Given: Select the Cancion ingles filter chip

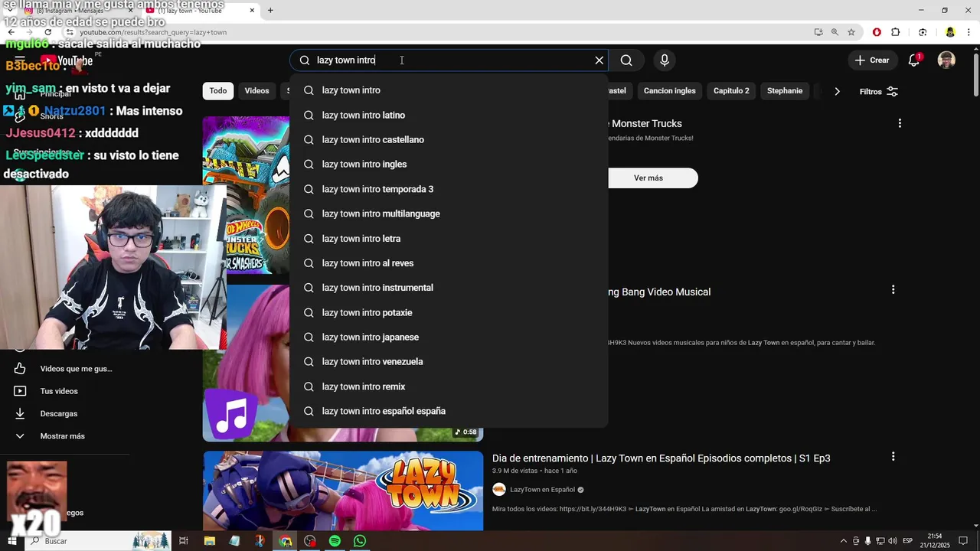Looking at the screenshot, I should pos(669,91).
